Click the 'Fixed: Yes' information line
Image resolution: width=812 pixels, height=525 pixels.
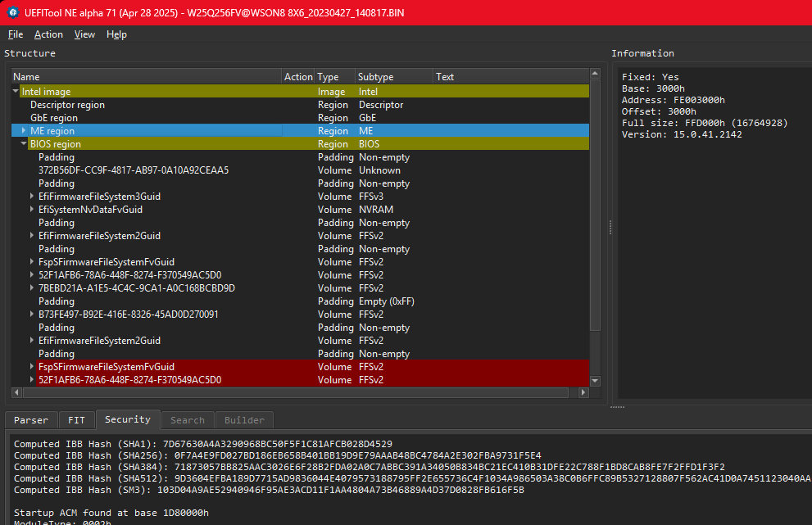pyautogui.click(x=651, y=77)
